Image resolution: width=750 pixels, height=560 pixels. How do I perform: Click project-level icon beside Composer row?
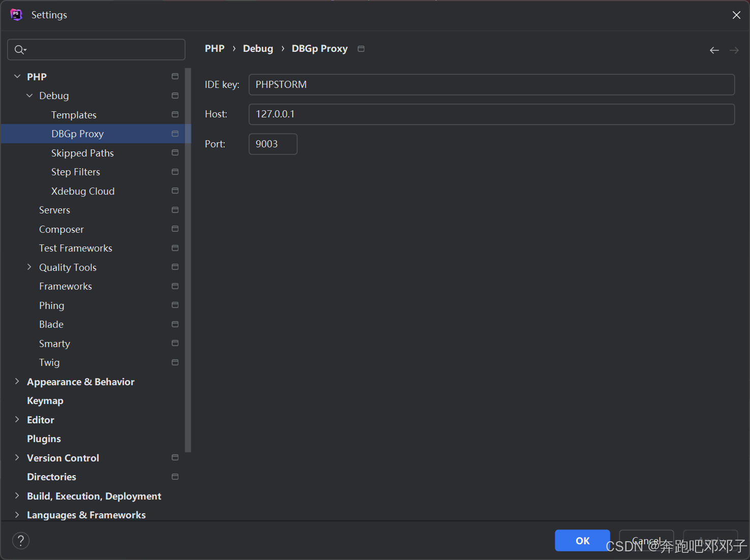(175, 229)
